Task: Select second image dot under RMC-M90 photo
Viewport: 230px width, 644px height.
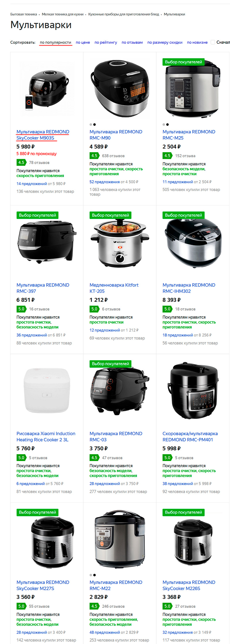Action: pos(95,125)
